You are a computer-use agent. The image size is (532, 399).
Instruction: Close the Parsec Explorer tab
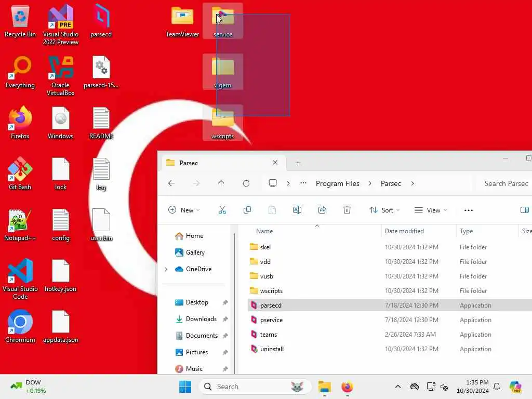[275, 163]
